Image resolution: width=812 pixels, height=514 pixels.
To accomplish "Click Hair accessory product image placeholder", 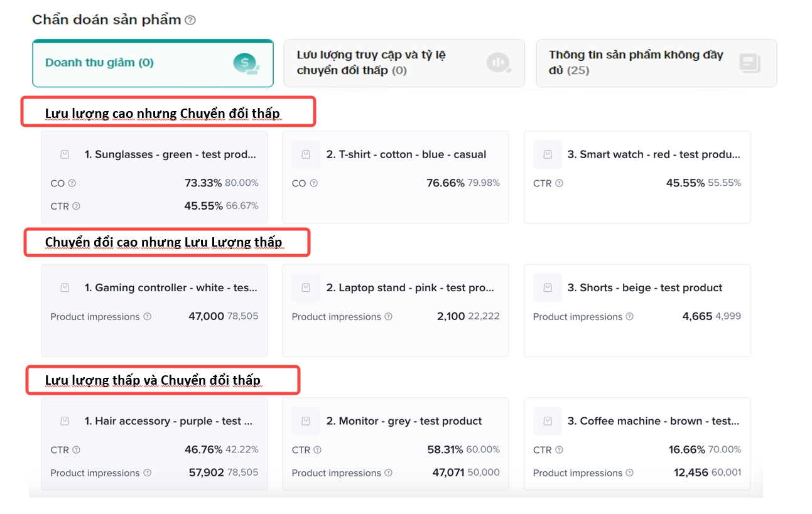I will [x=65, y=421].
